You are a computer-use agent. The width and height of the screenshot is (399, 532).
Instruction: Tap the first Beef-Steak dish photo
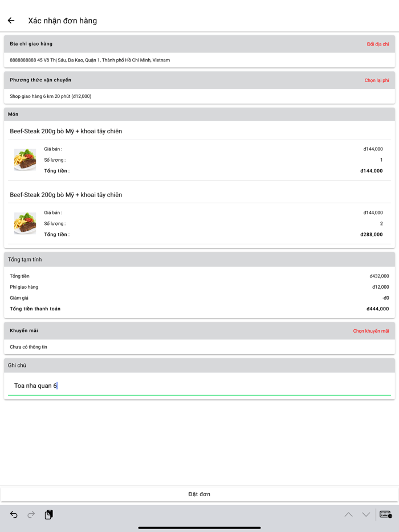[25, 159]
